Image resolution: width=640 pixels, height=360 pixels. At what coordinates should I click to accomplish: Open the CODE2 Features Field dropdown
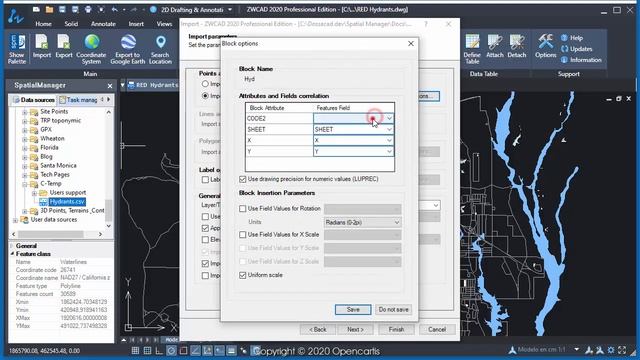353,118
